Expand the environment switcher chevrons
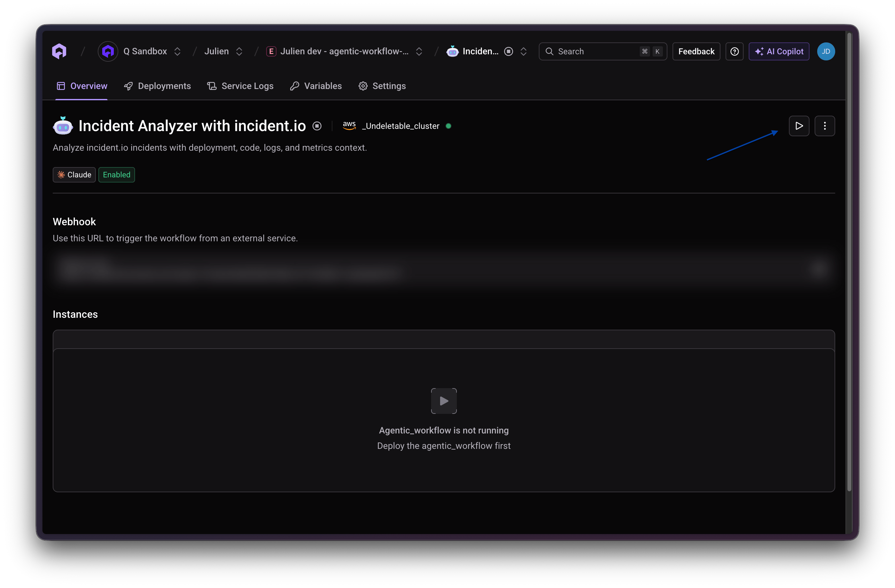This screenshot has width=895, height=588. [419, 51]
